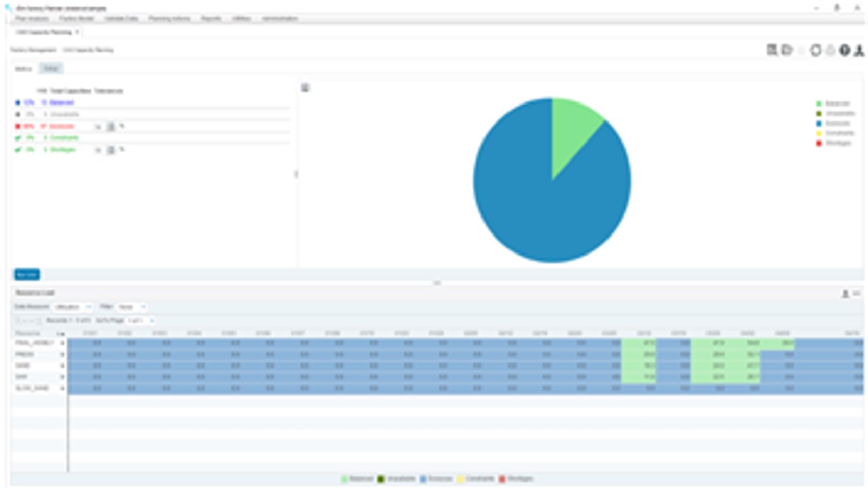Open the Administration menu
868x488 pixels.
280,18
